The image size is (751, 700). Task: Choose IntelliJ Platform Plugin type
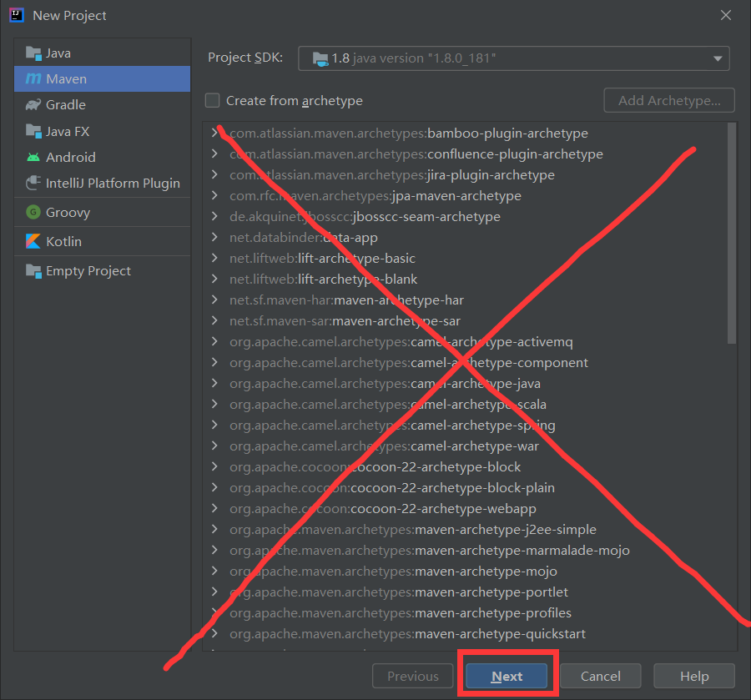pos(102,183)
